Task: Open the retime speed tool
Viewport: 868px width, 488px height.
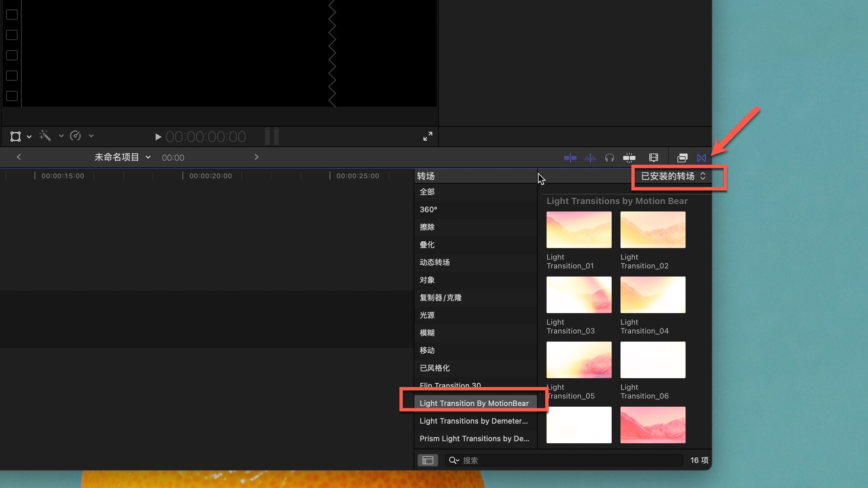Action: pos(75,136)
